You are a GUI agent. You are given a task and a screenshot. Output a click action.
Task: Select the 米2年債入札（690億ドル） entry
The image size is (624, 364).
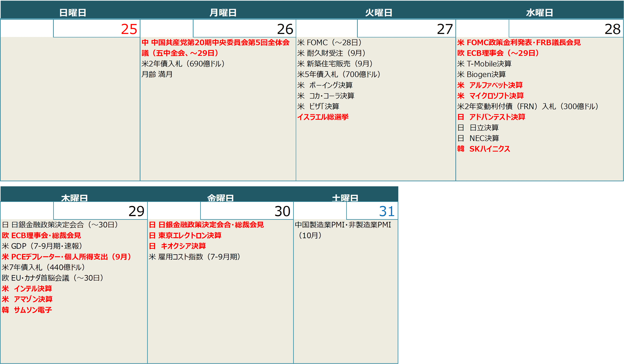click(183, 64)
